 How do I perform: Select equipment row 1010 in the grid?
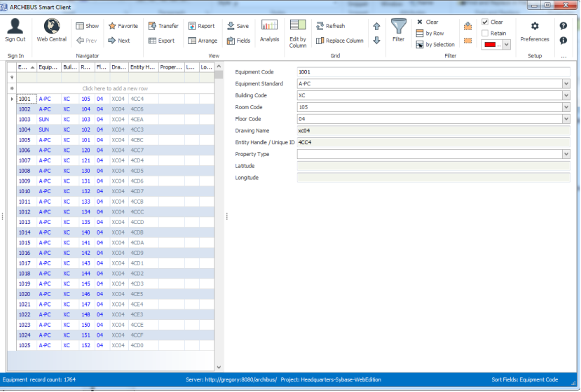tap(25, 191)
